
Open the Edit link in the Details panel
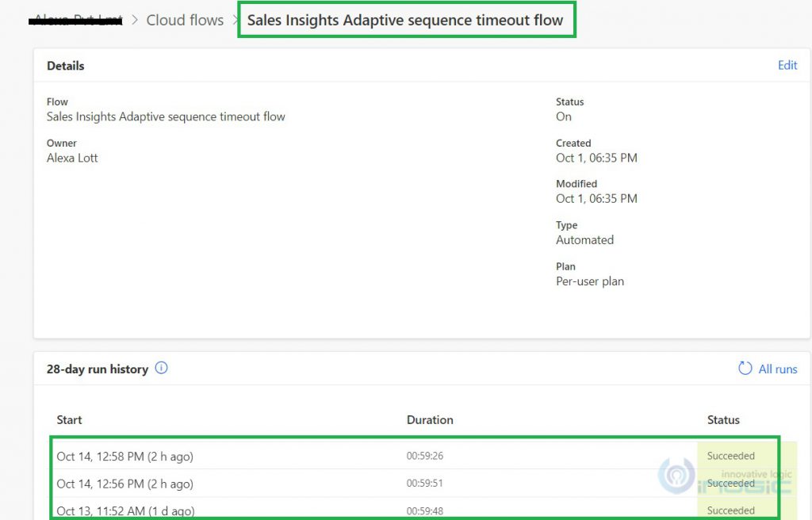787,66
